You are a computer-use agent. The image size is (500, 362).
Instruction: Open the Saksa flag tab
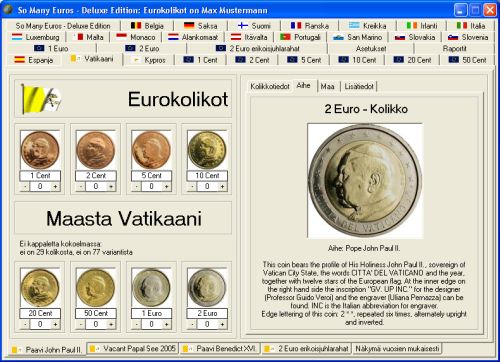(200, 26)
